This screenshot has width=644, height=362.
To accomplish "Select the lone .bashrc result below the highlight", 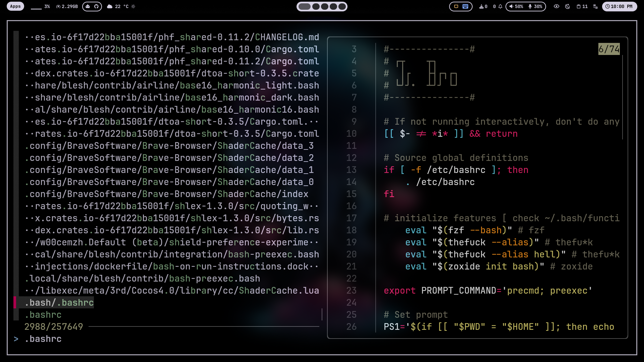I will pos(43,315).
